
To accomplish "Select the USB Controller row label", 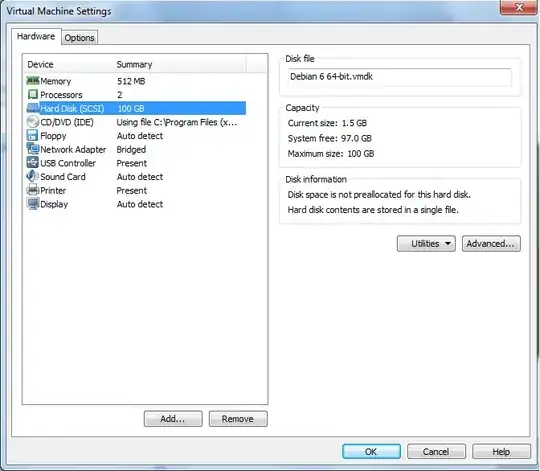I will pos(68,163).
